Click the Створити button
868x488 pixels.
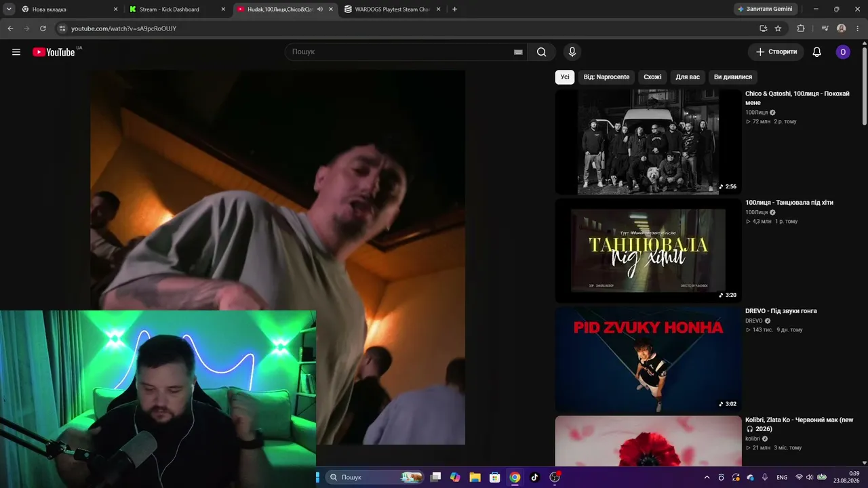coord(776,52)
